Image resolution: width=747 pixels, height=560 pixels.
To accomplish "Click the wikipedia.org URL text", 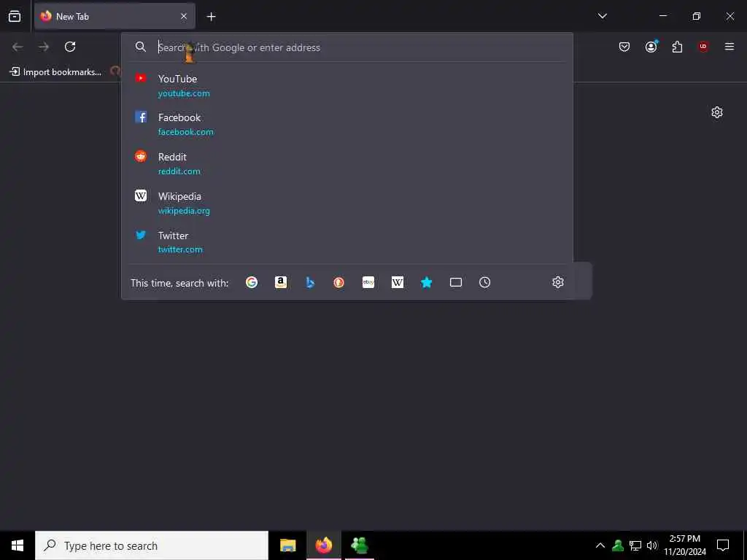I will click(184, 211).
